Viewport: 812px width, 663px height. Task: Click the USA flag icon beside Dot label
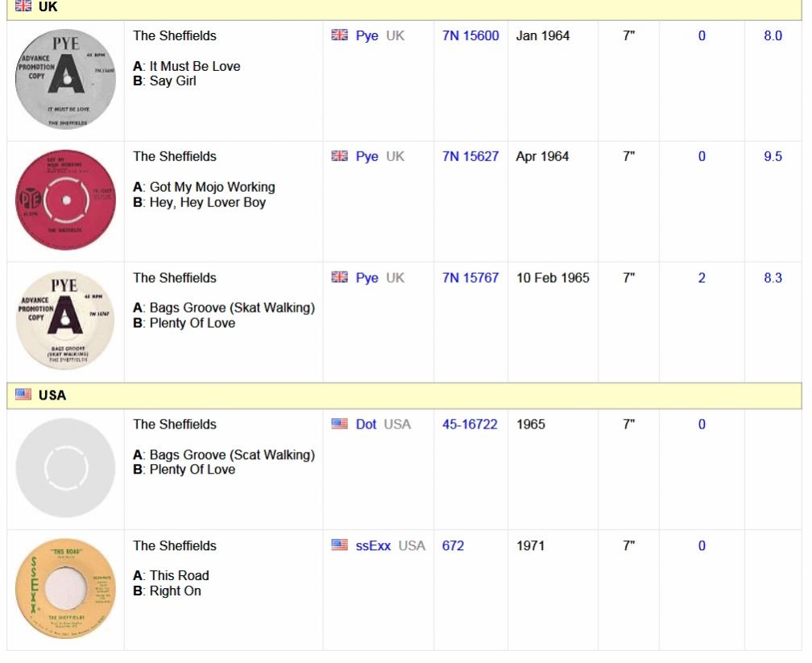click(x=340, y=425)
